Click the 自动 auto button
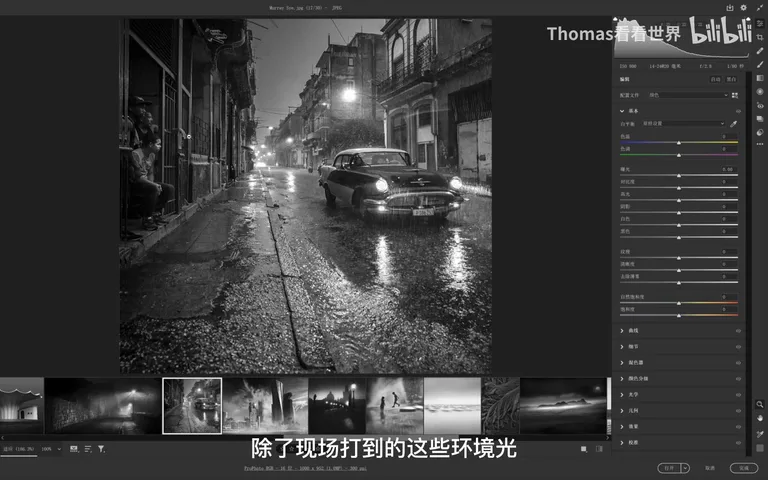This screenshot has width=768, height=480. click(716, 79)
